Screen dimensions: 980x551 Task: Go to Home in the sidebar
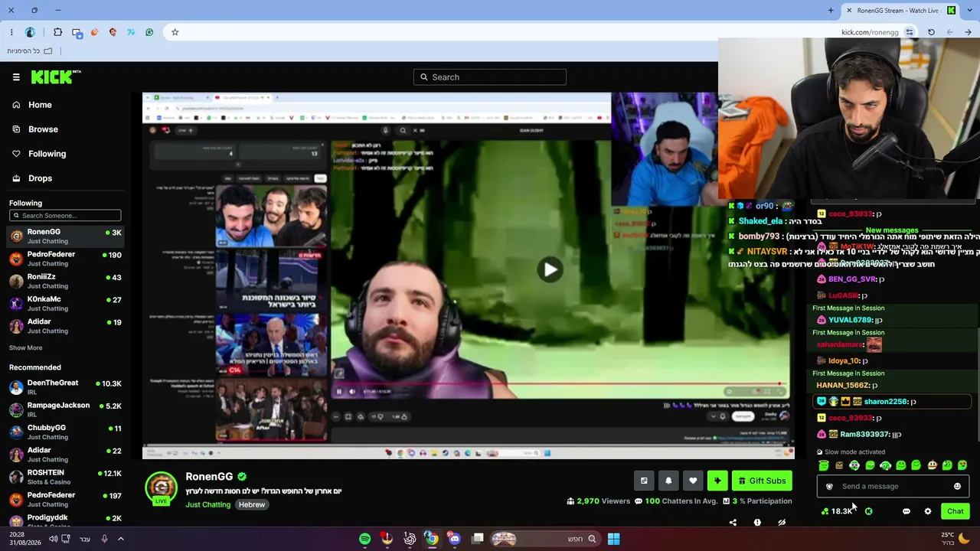click(x=40, y=105)
